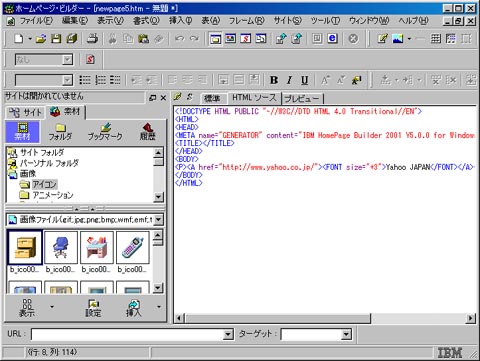Open the 書式(O) menu
Viewport: 480px width, 361px height.
pyautogui.click(x=146, y=21)
